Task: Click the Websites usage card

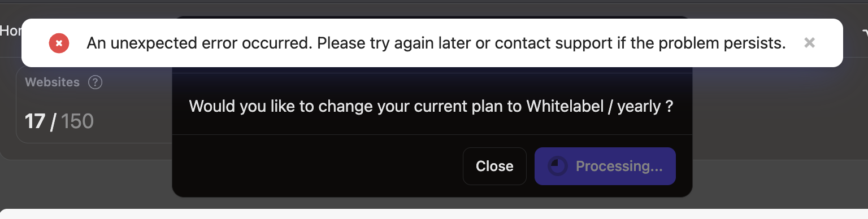Action: 95,105
